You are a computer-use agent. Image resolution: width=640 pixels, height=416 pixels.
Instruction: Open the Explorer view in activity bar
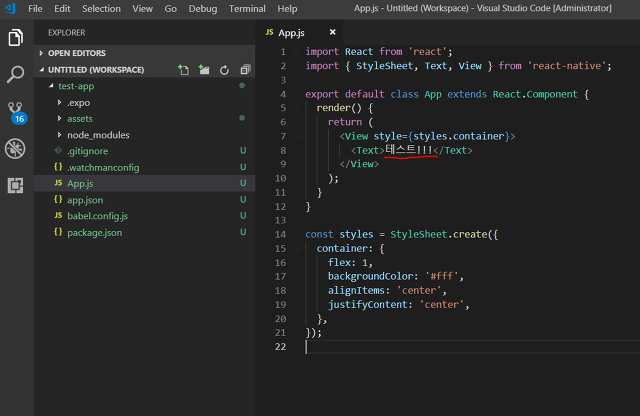click(16, 38)
